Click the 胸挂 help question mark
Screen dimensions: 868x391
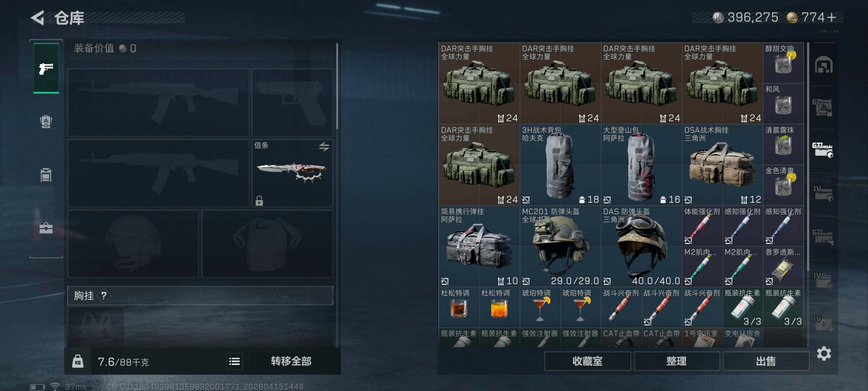point(104,296)
